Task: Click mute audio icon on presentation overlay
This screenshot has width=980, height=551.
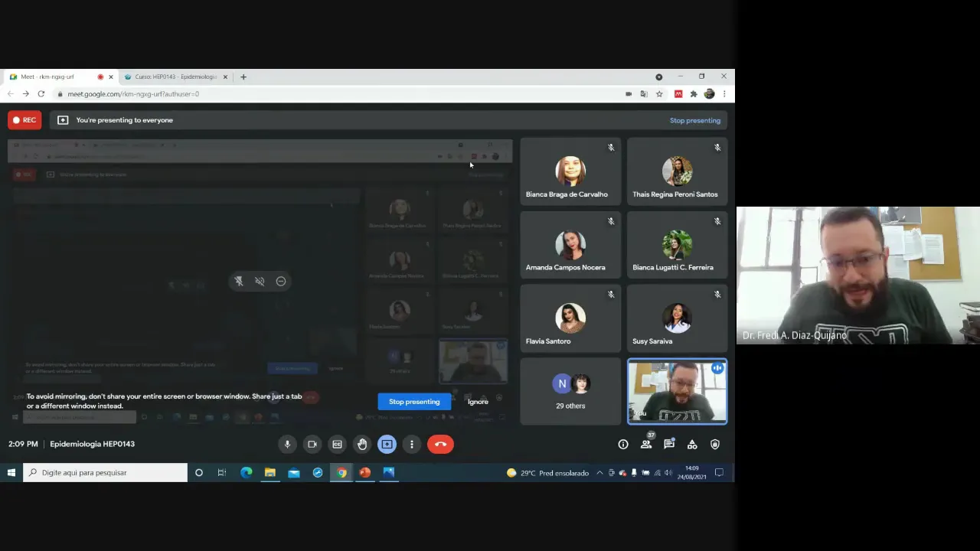Action: (x=260, y=282)
